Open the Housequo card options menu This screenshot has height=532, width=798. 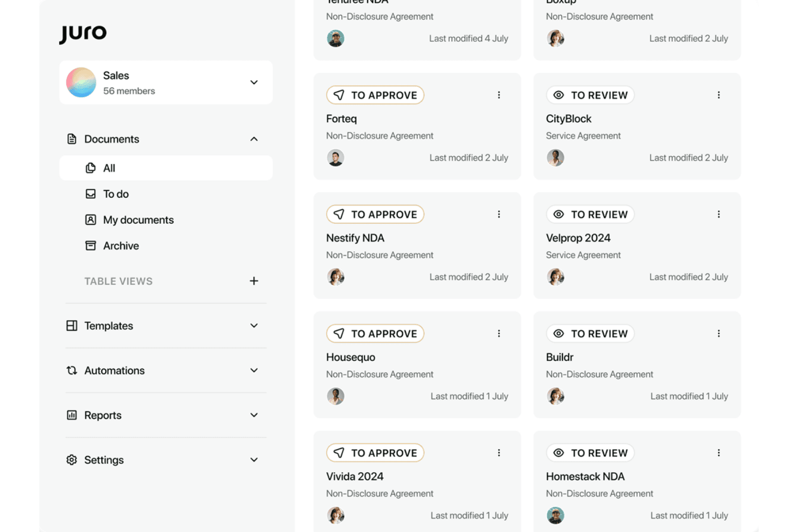(499, 334)
